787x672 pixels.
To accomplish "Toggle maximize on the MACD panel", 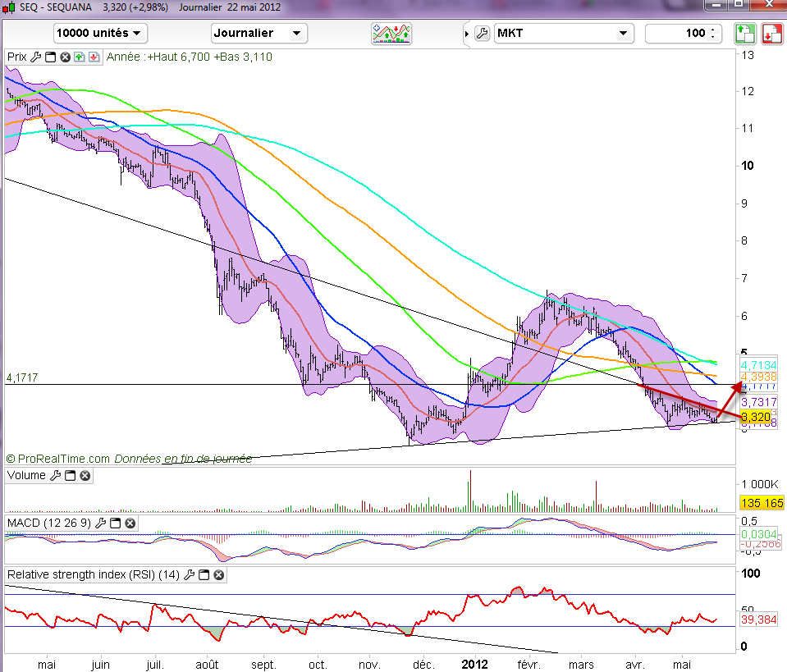I will 116,523.
